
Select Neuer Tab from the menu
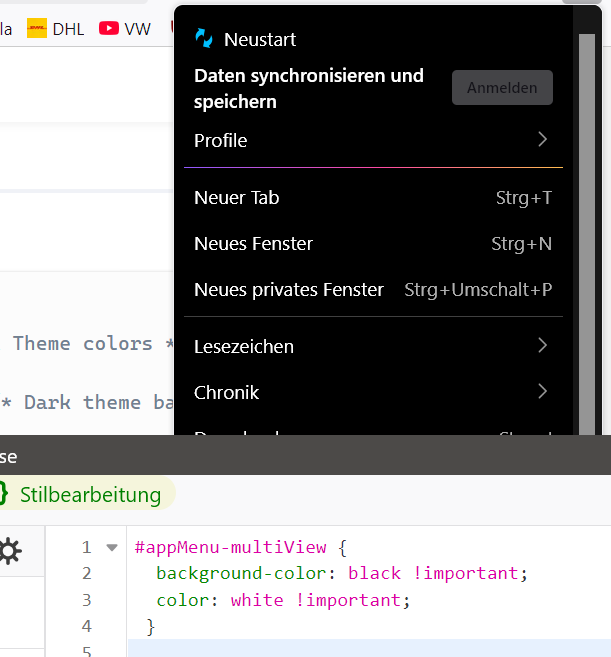click(x=237, y=198)
